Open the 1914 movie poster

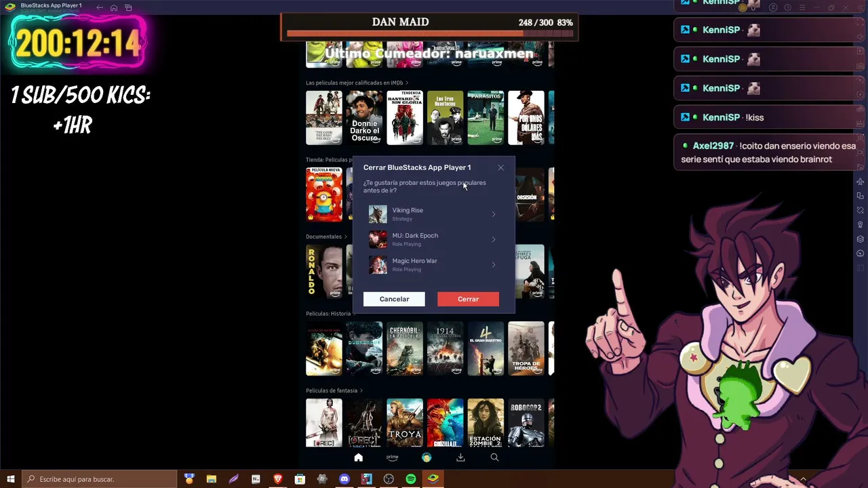pyautogui.click(x=446, y=348)
